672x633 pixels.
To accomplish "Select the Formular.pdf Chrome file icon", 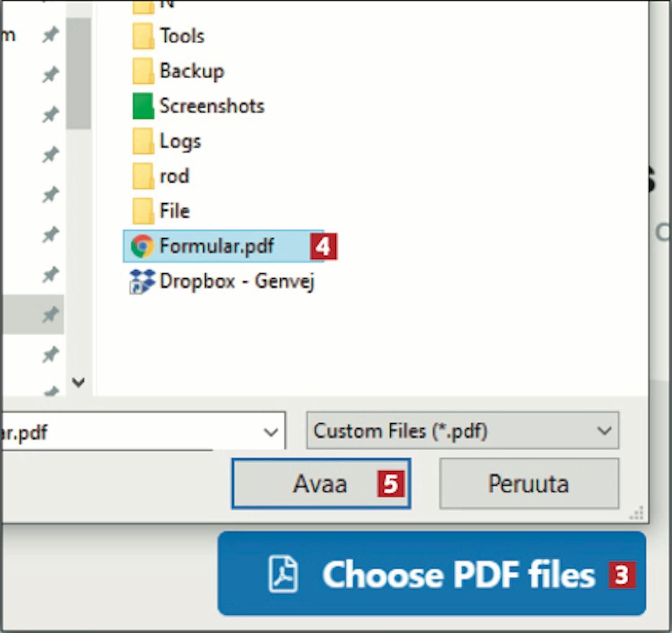I will coord(142,246).
